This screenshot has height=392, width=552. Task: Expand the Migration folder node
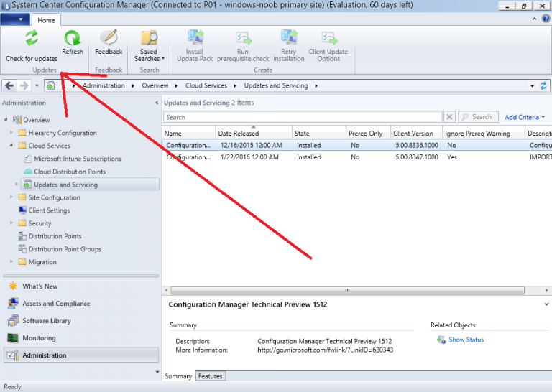pos(11,262)
